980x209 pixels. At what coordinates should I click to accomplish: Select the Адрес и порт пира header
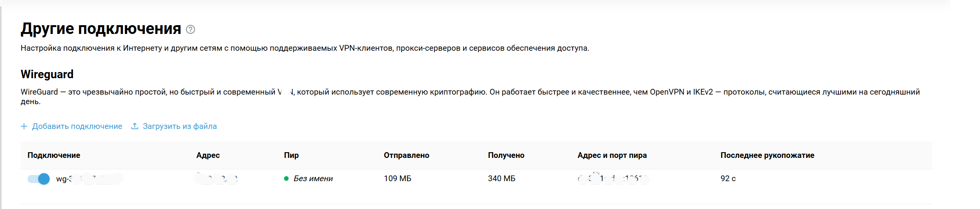coord(612,155)
